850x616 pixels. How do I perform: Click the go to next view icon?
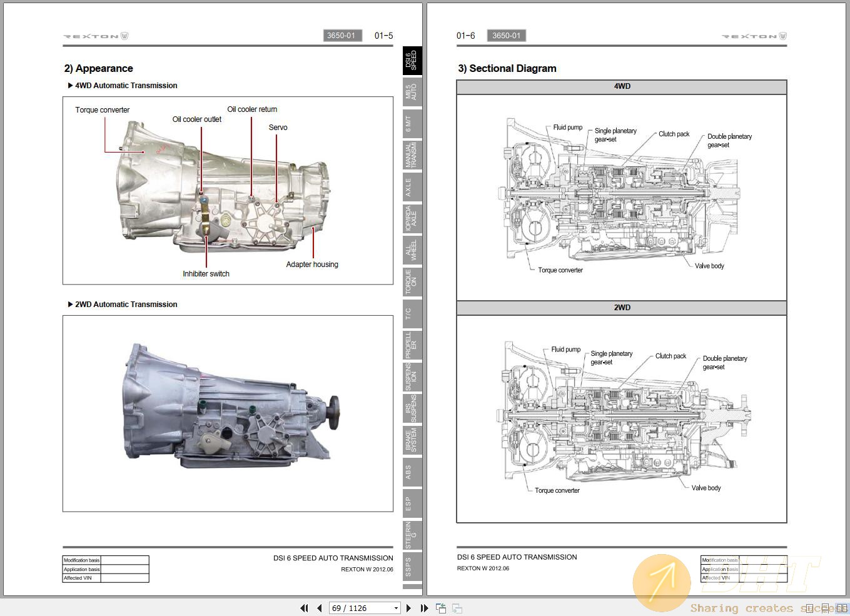[x=457, y=608]
